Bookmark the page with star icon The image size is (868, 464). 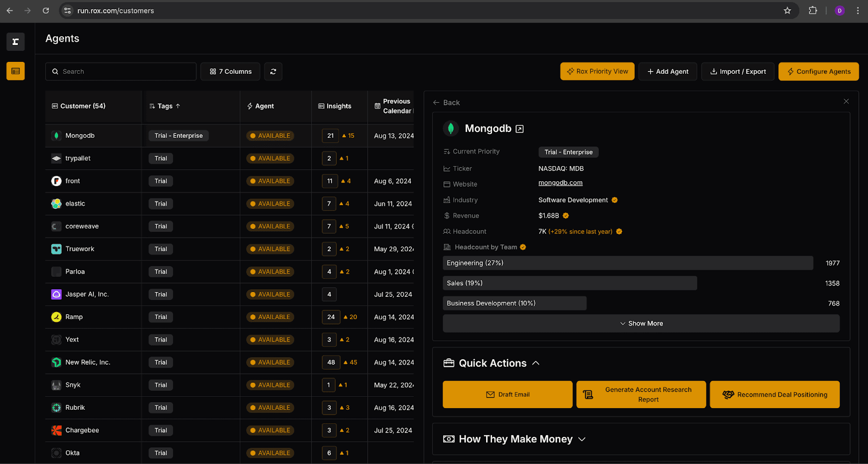click(x=787, y=11)
